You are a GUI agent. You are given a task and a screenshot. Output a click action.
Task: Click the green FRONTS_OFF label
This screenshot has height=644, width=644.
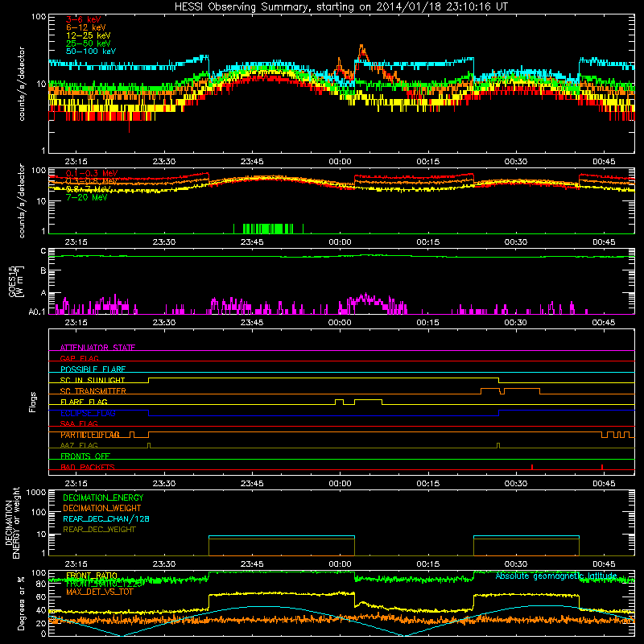pyautogui.click(x=85, y=456)
